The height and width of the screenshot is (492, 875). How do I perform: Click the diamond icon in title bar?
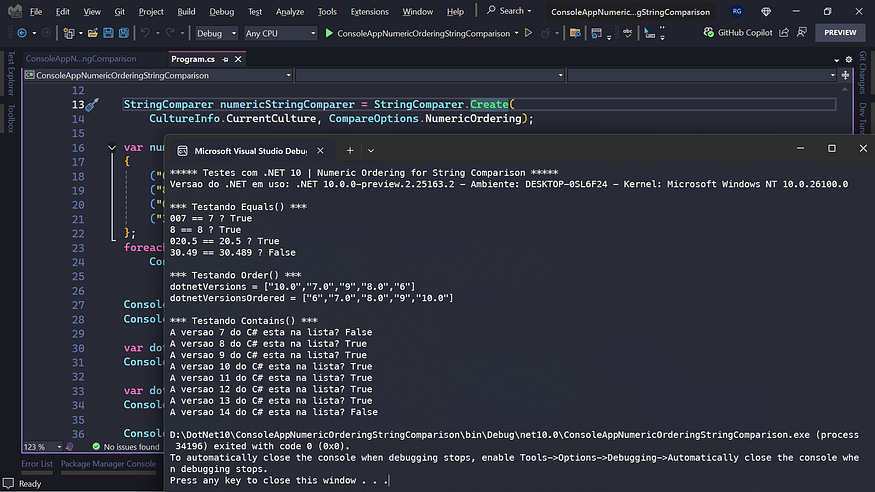[x=766, y=11]
